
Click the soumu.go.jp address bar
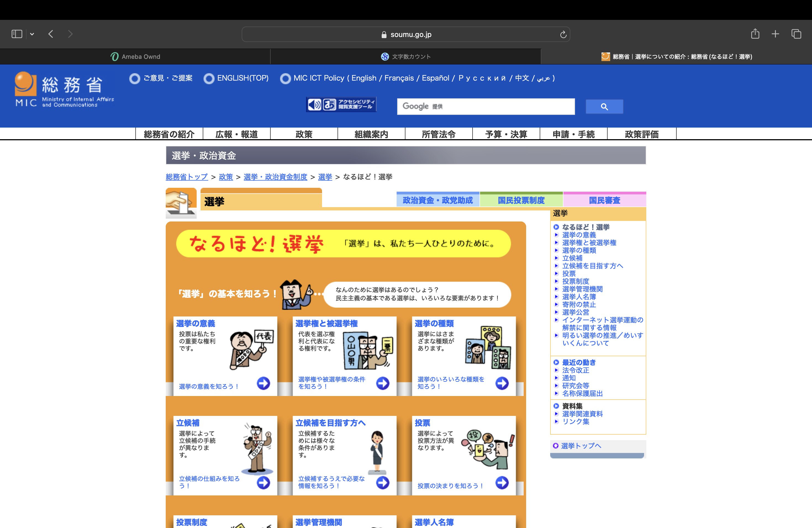click(x=406, y=35)
